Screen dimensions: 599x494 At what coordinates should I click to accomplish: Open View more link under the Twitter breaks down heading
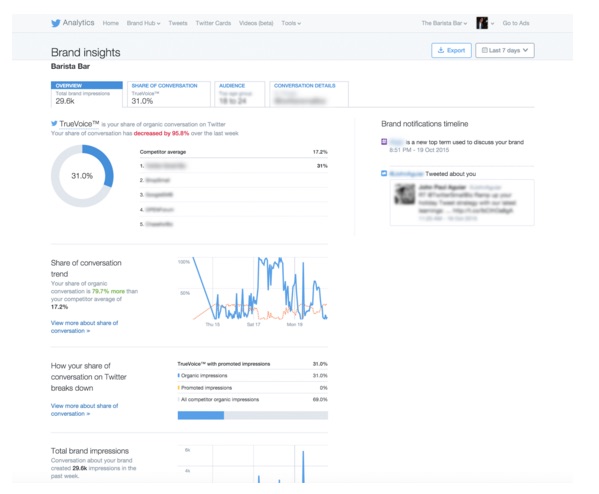coord(84,410)
